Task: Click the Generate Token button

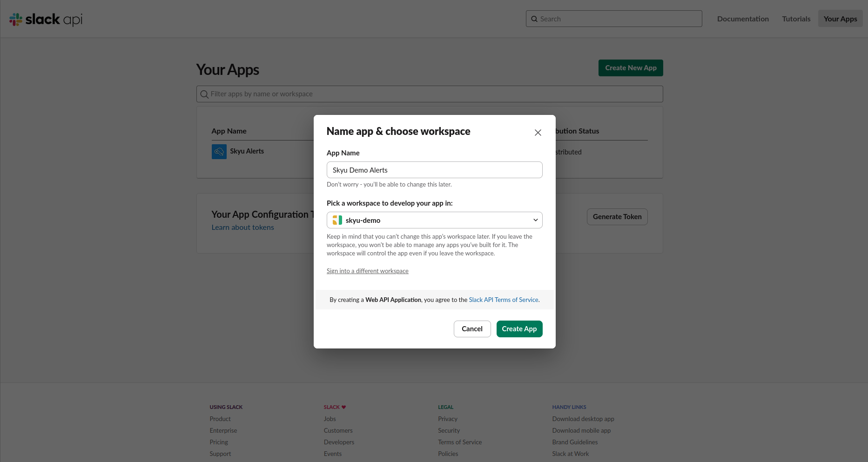Action: point(617,217)
